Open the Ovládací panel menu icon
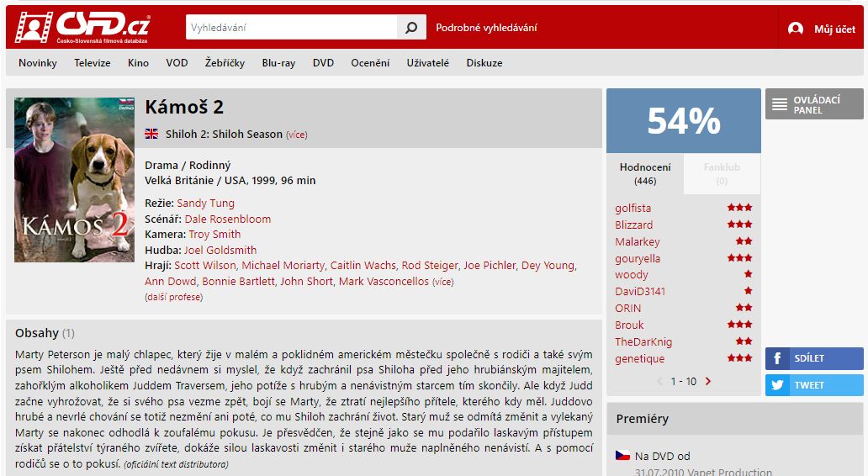 780,104
